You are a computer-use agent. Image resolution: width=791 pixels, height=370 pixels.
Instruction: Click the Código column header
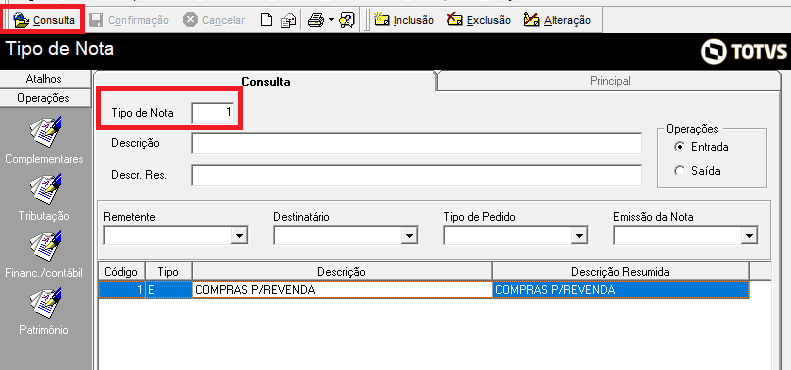click(122, 272)
